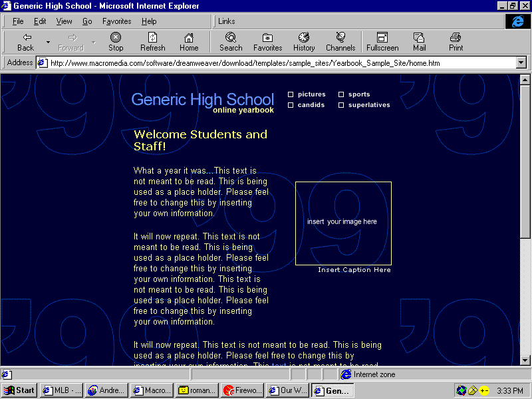
Task: Open the Mail toolbar button
Action: pos(420,43)
